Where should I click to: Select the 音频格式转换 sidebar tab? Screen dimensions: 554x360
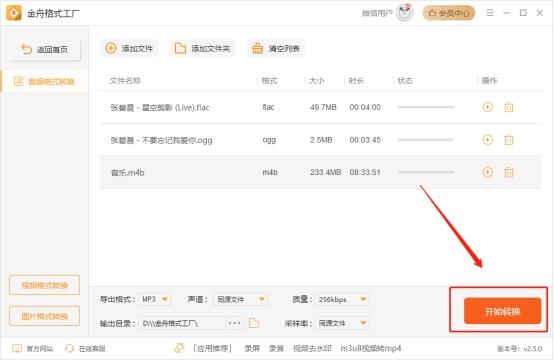click(x=45, y=82)
